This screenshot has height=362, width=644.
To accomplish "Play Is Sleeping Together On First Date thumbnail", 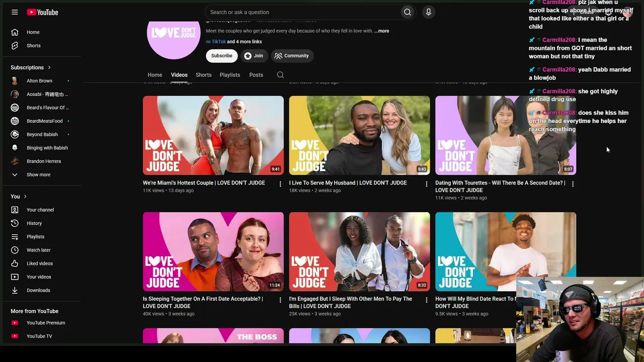I will pyautogui.click(x=213, y=251).
